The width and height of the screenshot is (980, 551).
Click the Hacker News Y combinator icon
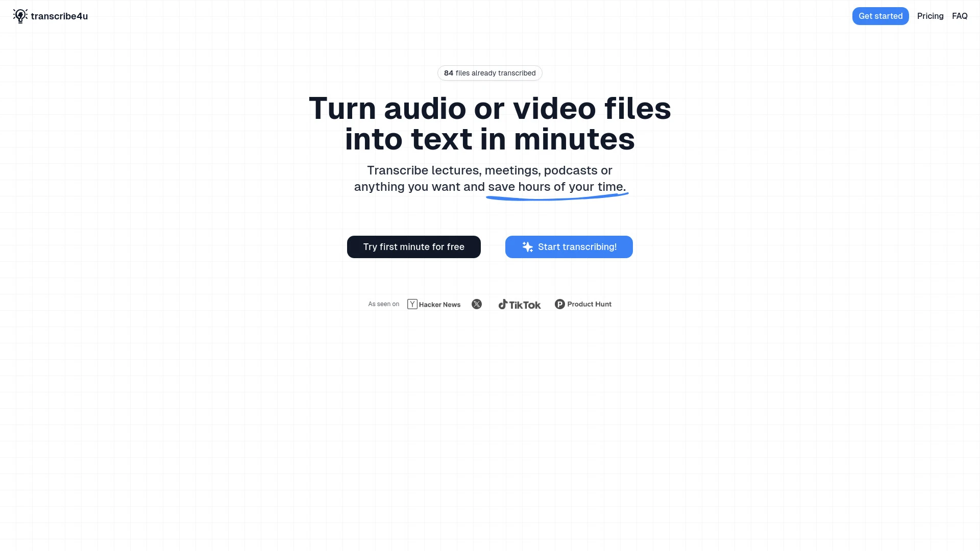(x=412, y=304)
